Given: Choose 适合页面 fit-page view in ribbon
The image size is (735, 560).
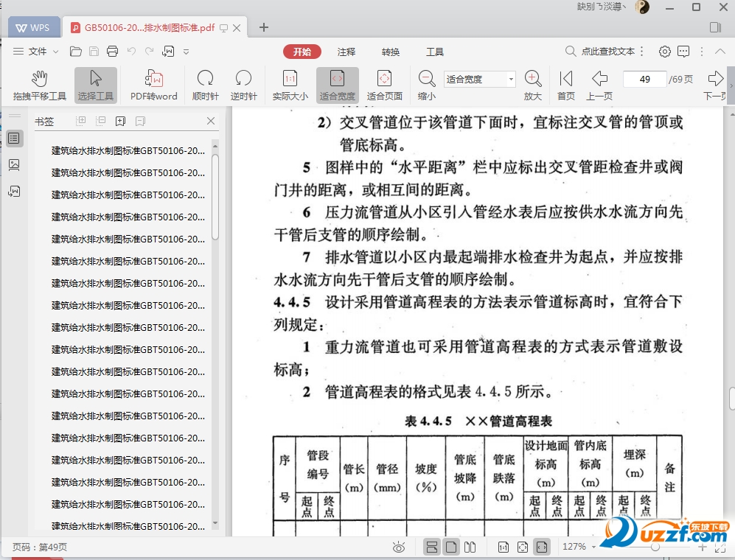Looking at the screenshot, I should click(384, 85).
